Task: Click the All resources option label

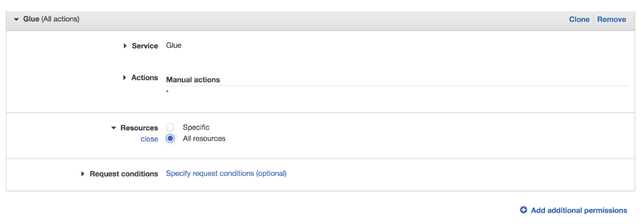Action: pyautogui.click(x=204, y=139)
